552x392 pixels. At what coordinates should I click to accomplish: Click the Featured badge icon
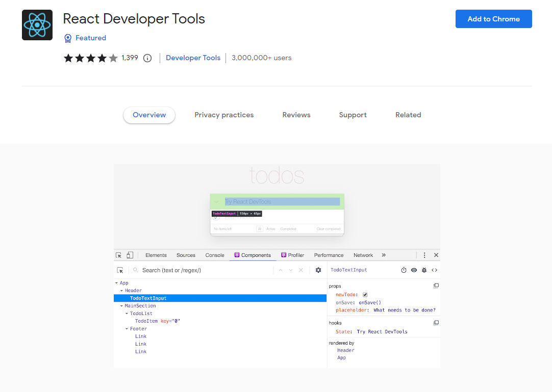pyautogui.click(x=68, y=38)
